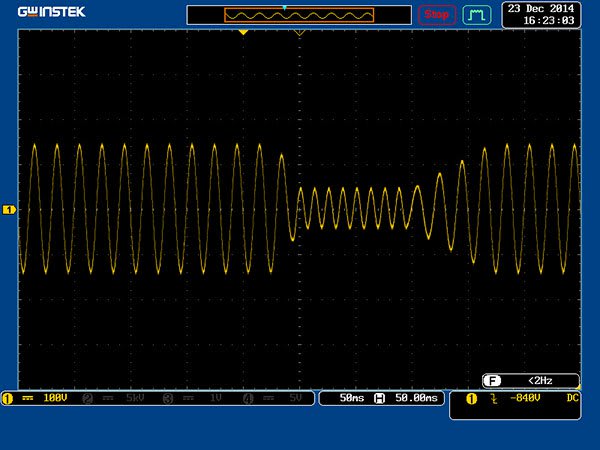Viewport: 600px width, 450px height.
Task: Click the 5kV channel 2 scale
Action: (135, 398)
